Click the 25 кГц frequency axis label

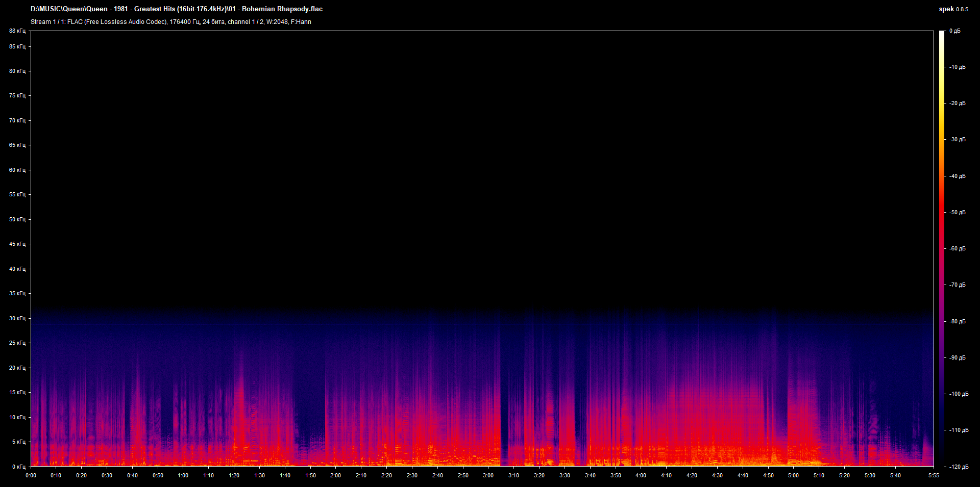click(17, 343)
